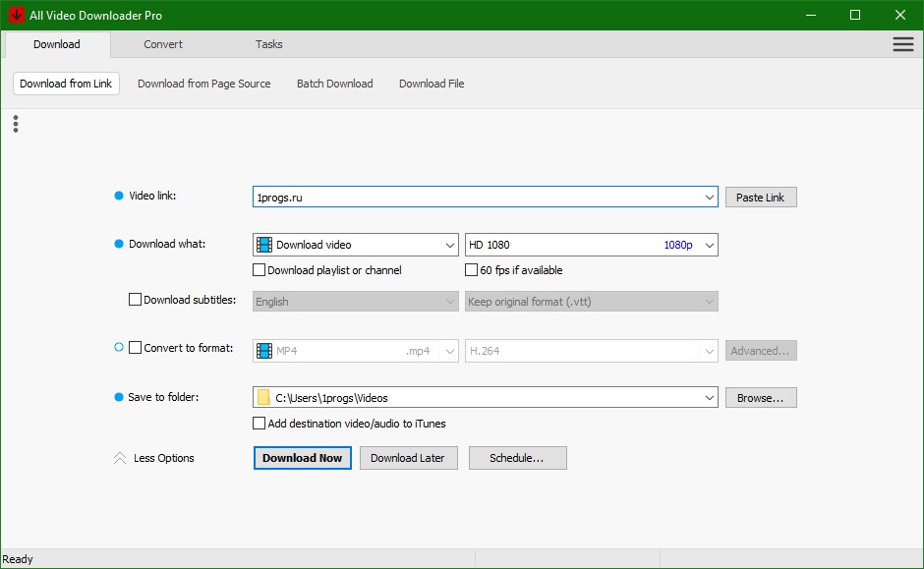Open the hamburger menu
Screen dimensions: 924x569
[x=902, y=43]
